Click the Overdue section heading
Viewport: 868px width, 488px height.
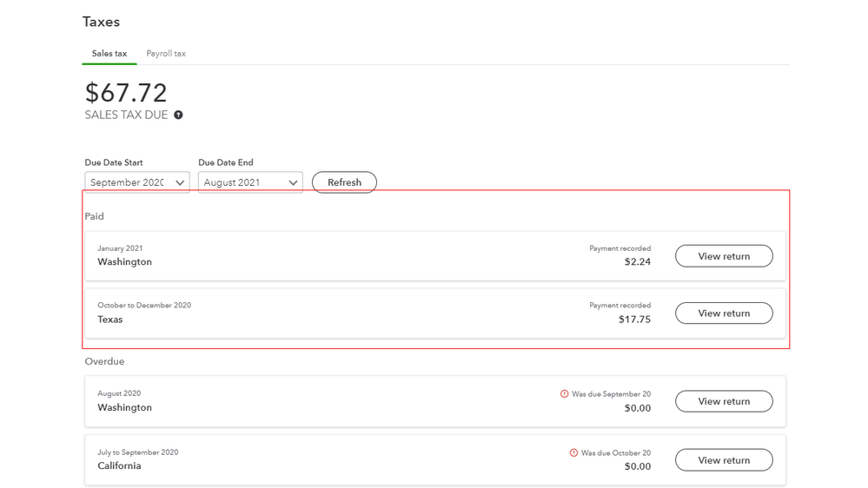(104, 361)
